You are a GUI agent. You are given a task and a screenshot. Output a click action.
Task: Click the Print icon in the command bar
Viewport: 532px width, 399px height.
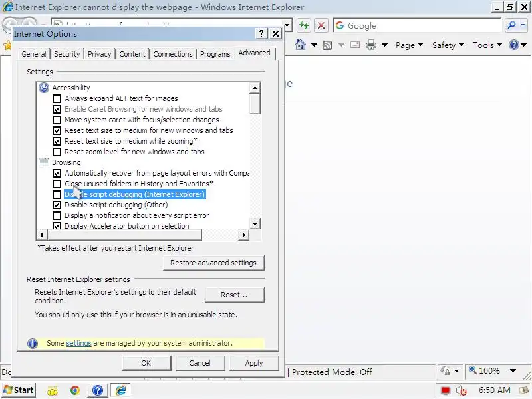(x=371, y=45)
